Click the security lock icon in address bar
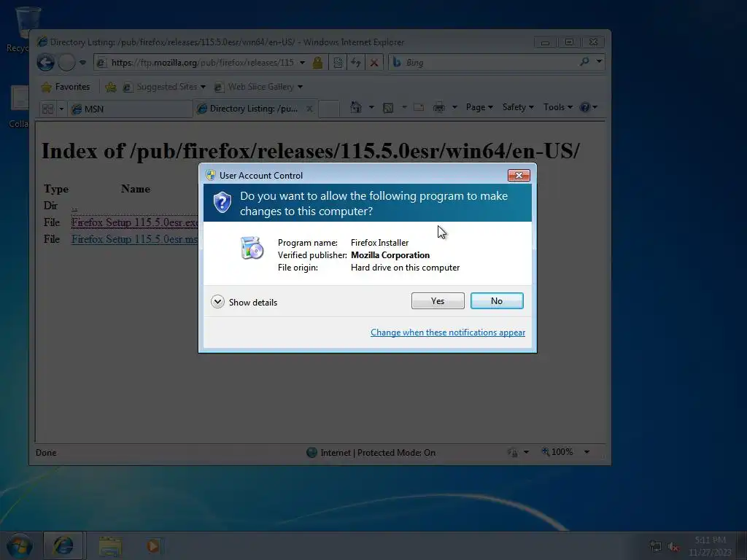 (317, 63)
